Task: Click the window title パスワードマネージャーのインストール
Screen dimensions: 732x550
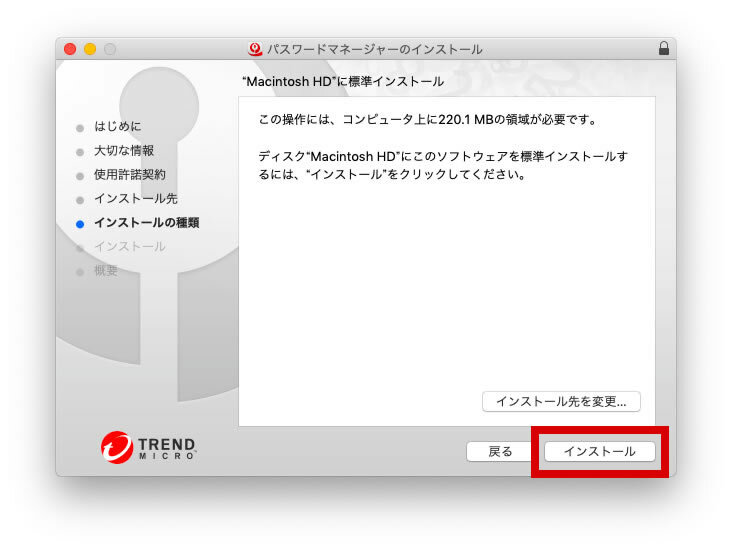Action: pos(374,49)
